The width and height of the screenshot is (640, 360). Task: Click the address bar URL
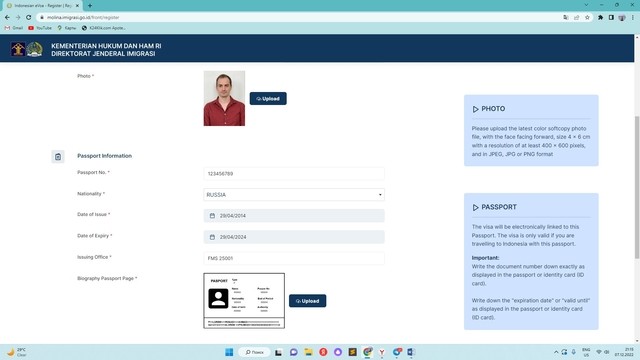[83, 18]
